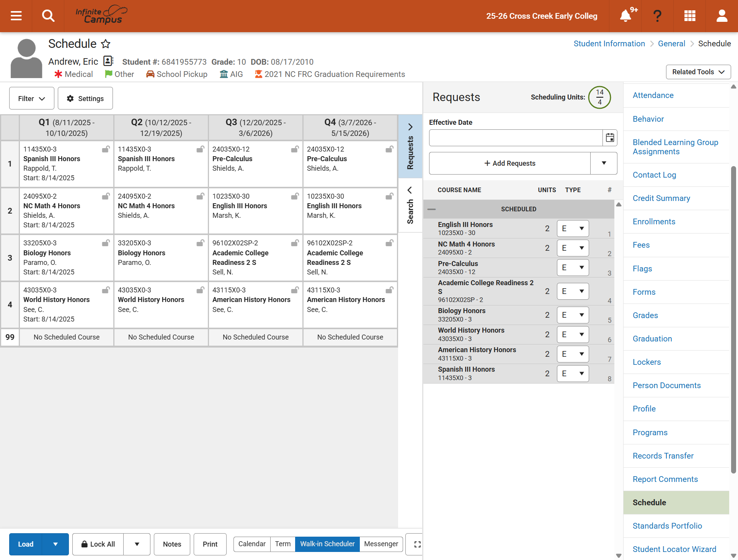The image size is (738, 560).
Task: Click the Print button
Action: [x=210, y=544]
